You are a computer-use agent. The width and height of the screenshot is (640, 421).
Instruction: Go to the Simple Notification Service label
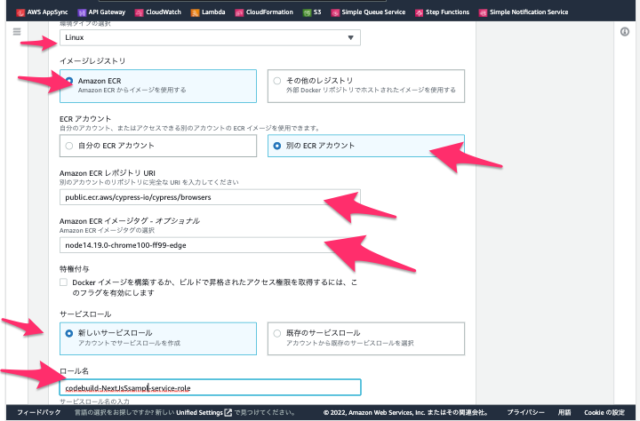(529, 12)
